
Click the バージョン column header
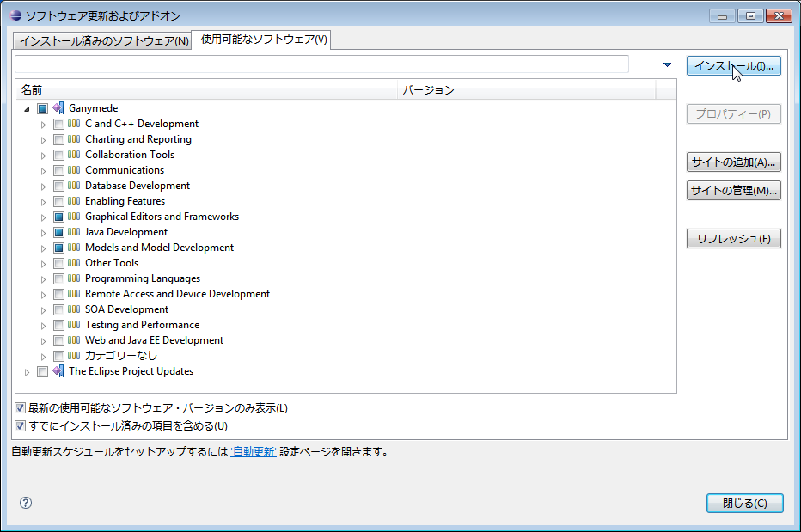(x=527, y=90)
